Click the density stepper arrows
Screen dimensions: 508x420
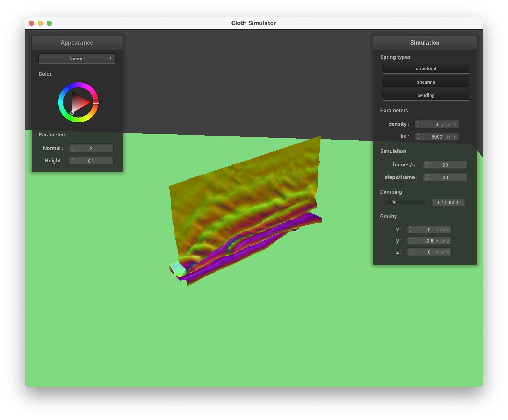418,124
